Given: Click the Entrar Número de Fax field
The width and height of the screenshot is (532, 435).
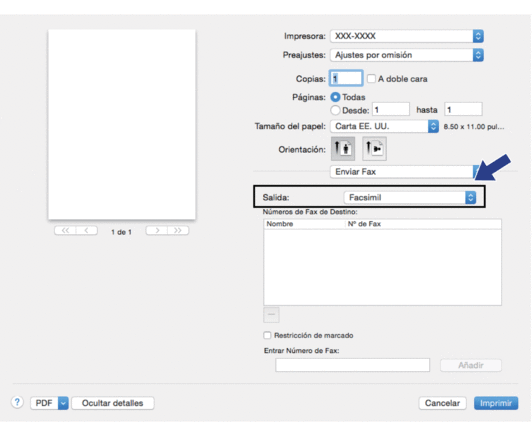Looking at the screenshot, I should pos(353,365).
